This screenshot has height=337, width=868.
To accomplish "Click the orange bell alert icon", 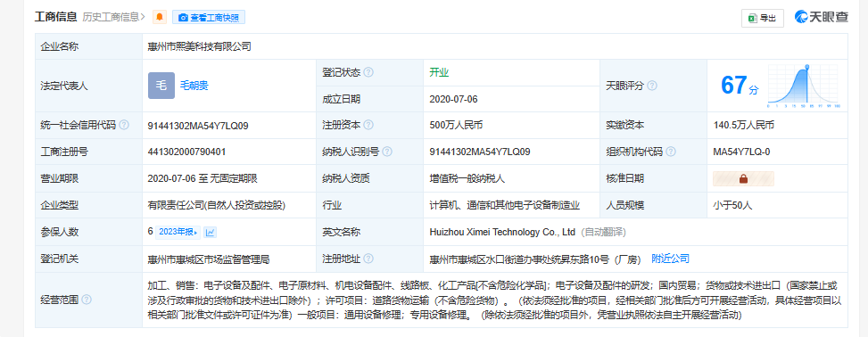I will [x=160, y=17].
